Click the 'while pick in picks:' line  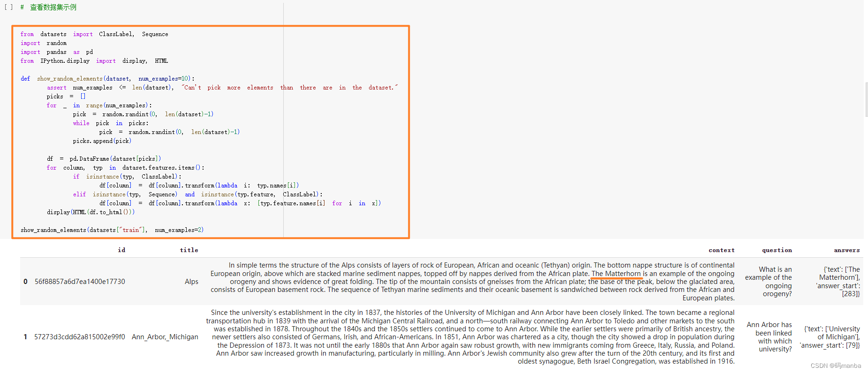point(111,123)
